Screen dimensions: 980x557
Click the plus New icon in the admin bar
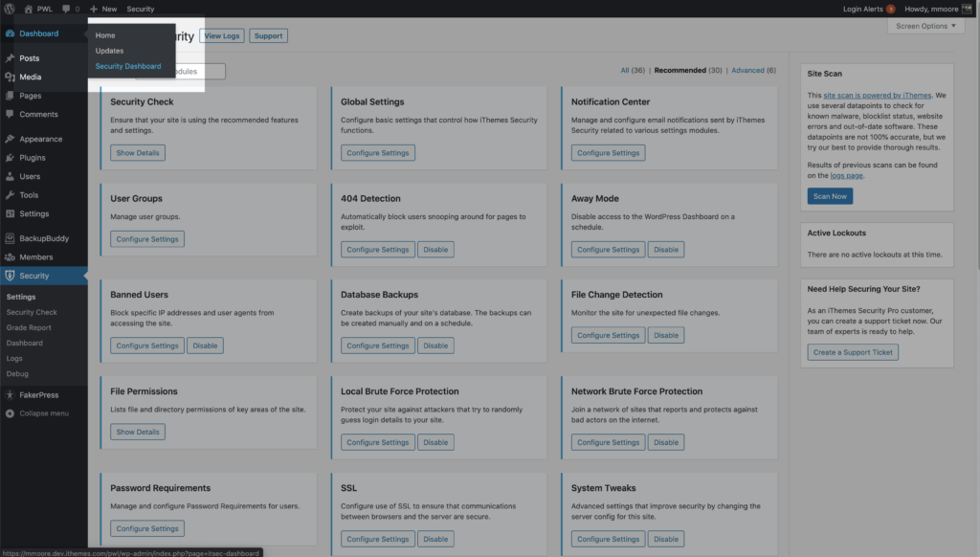[x=94, y=9]
